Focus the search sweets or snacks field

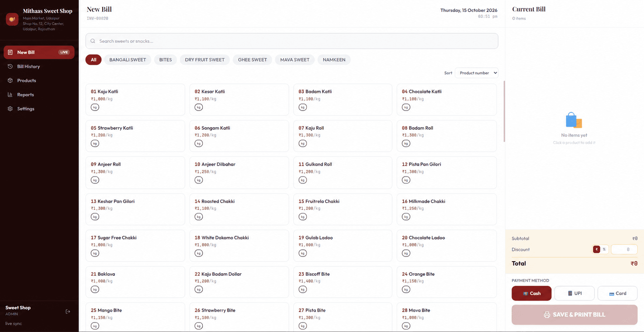pos(292,41)
